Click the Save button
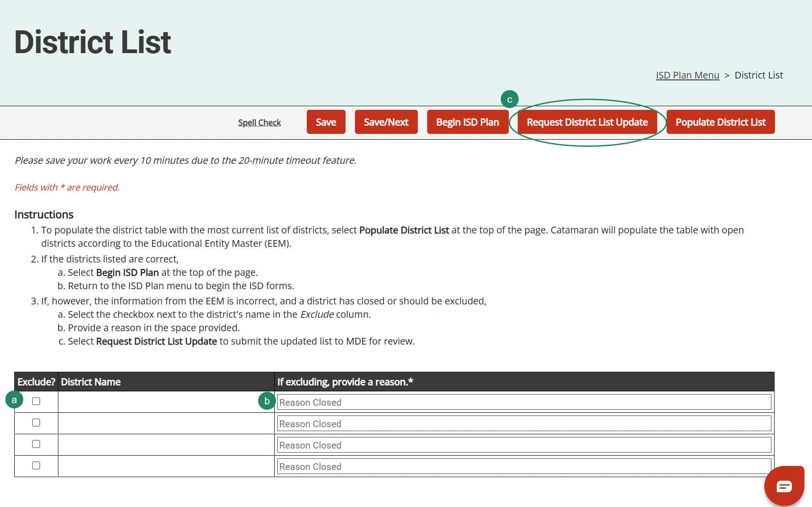Image resolution: width=812 pixels, height=507 pixels. 326,122
